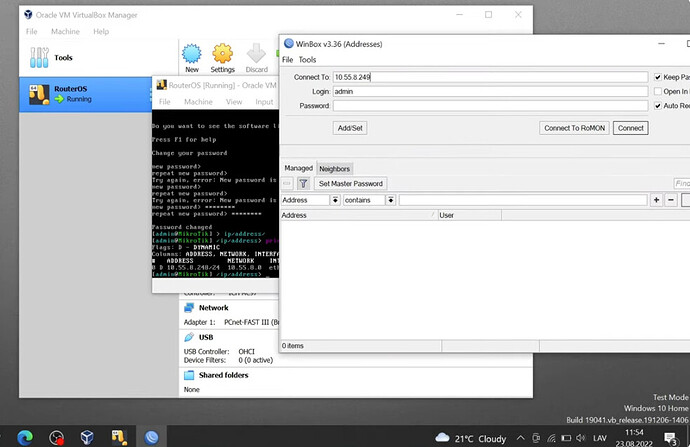Screen dimensions: 690x447
Task: Show hidden tray icons chevron
Action: 521,438
